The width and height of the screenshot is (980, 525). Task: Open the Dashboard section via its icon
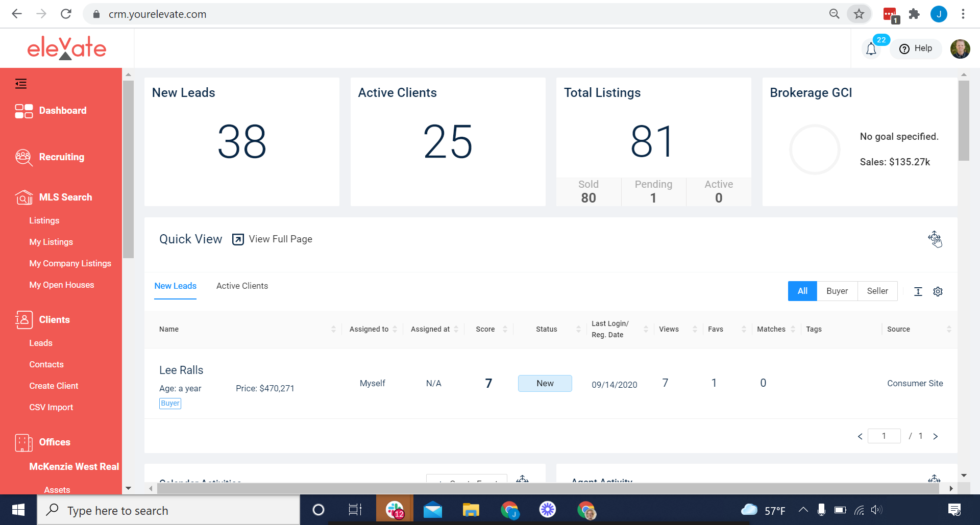click(23, 111)
